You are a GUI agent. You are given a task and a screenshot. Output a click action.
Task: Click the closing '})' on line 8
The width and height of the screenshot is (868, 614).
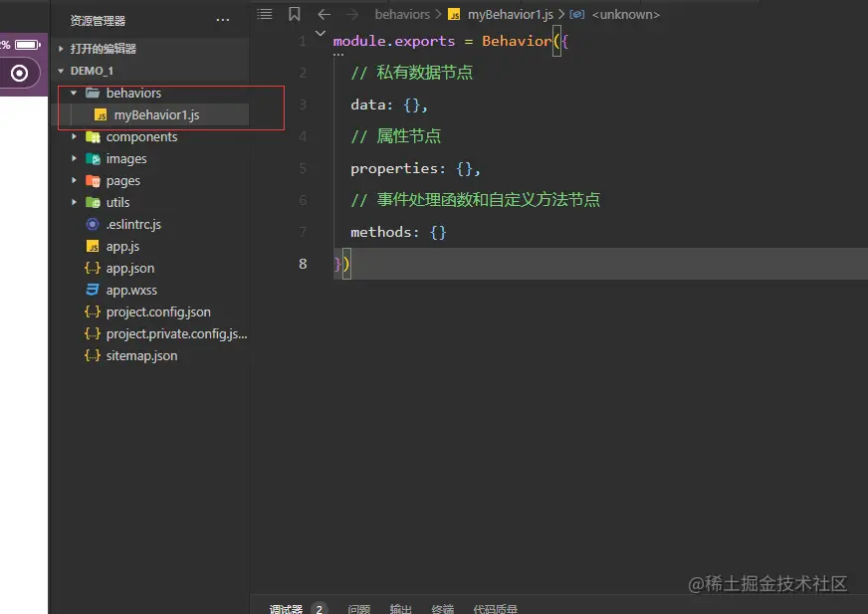point(341,264)
